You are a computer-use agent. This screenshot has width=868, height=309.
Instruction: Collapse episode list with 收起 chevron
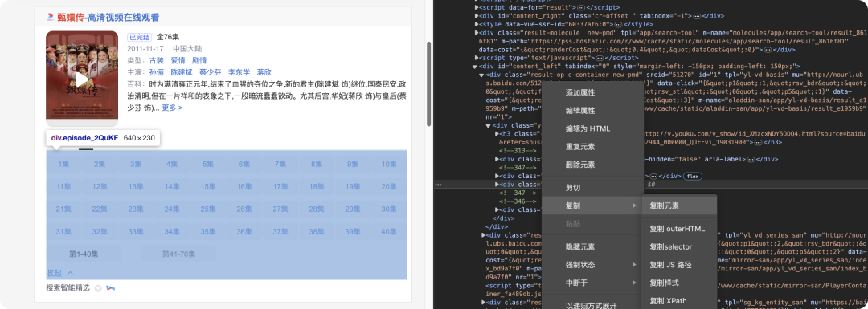point(70,273)
